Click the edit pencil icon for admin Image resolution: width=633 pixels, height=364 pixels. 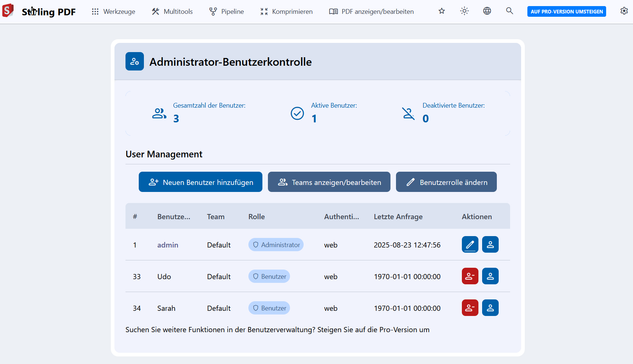[470, 245]
